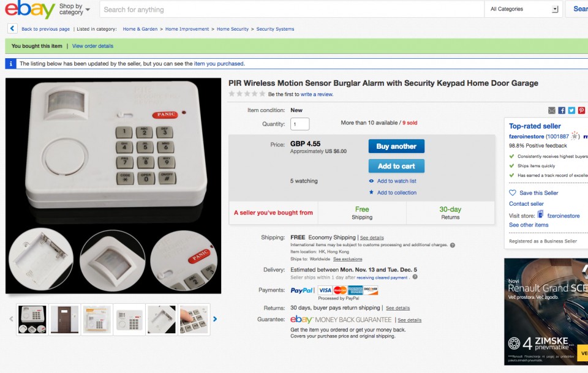Click the Buy another button

396,146
